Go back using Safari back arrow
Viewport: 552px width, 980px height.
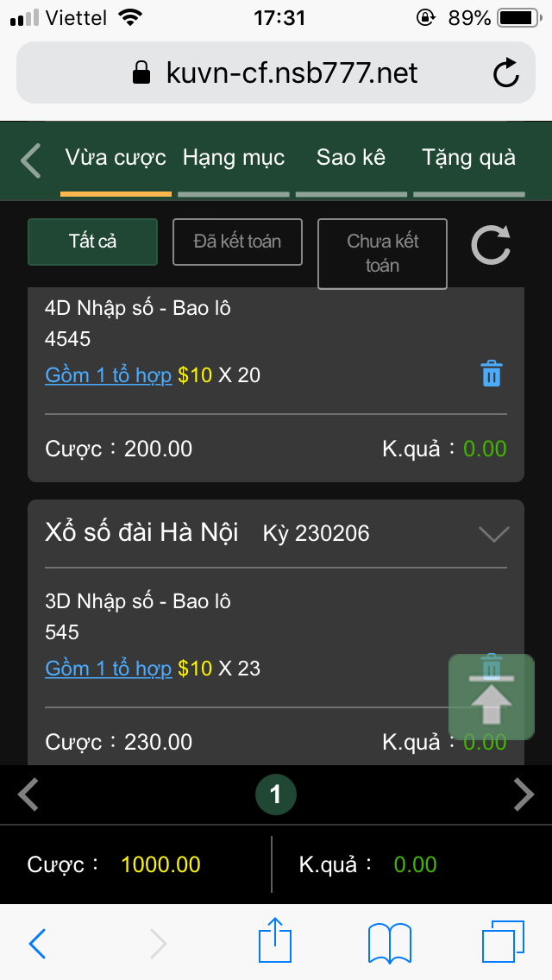[x=37, y=944]
